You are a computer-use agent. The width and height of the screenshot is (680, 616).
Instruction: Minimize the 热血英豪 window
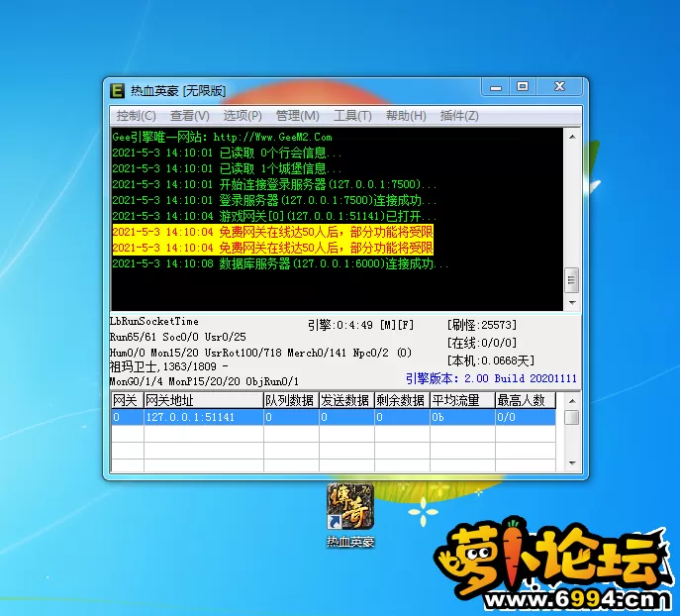[496, 87]
